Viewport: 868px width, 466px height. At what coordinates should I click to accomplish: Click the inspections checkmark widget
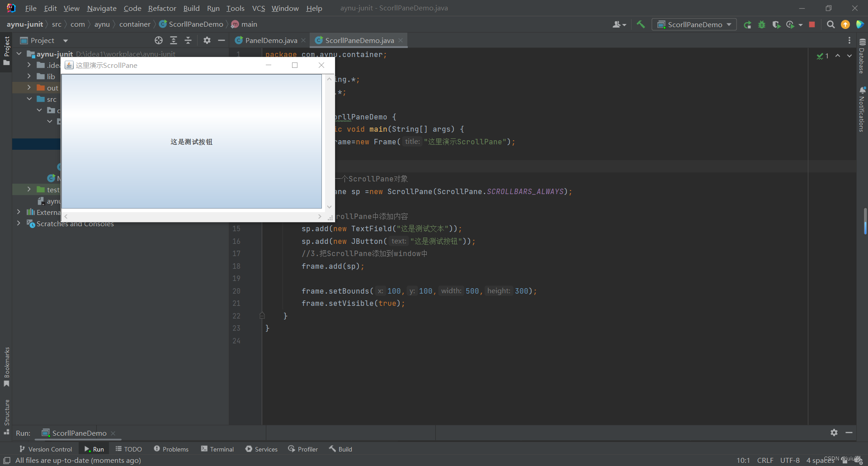(x=823, y=56)
